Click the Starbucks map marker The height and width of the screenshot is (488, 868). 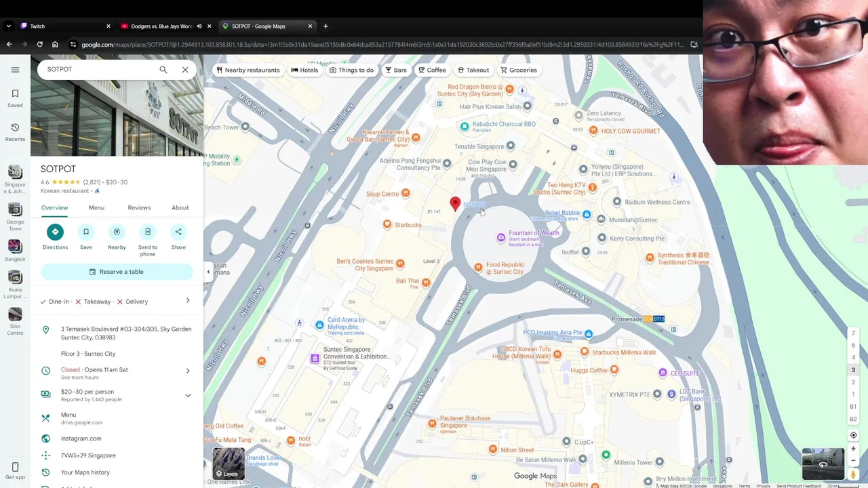(387, 224)
